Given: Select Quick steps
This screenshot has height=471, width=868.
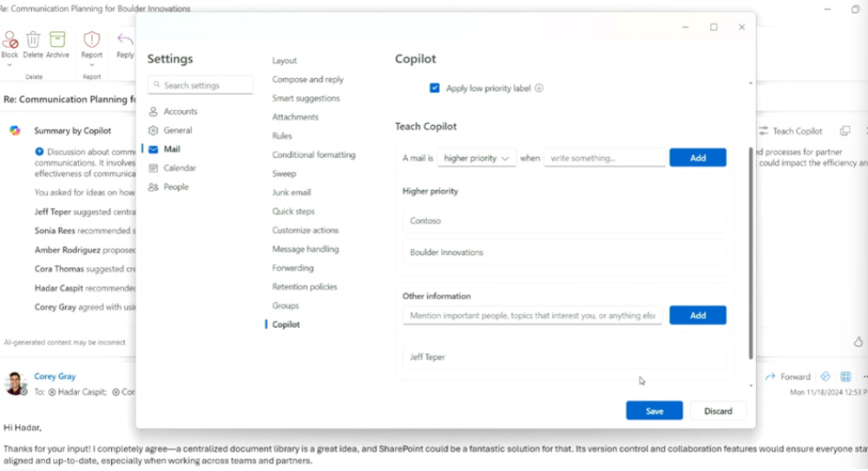Looking at the screenshot, I should 293,211.
